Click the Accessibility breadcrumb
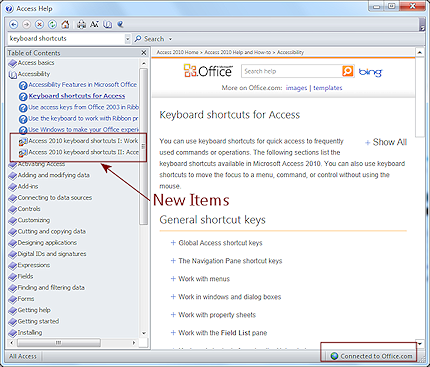Screen dimensions: 430x367 [x=290, y=52]
